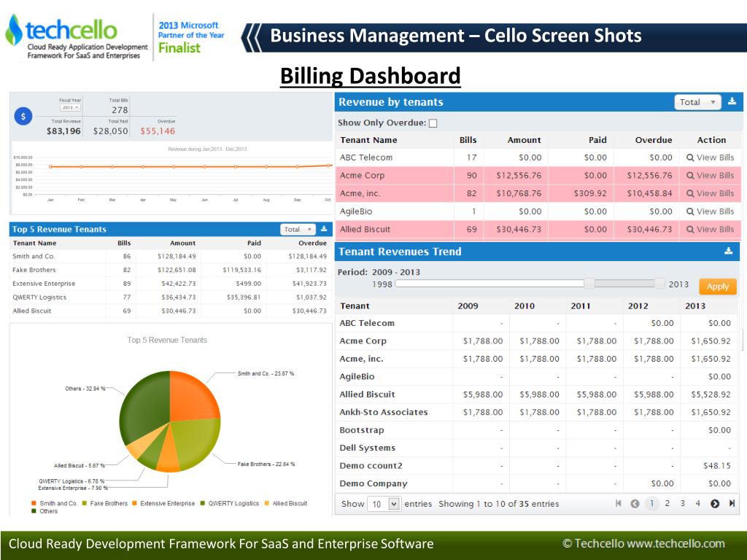This screenshot has width=747, height=560.
Task: Click the orange Smith and Co. pie slice
Action: (x=193, y=399)
